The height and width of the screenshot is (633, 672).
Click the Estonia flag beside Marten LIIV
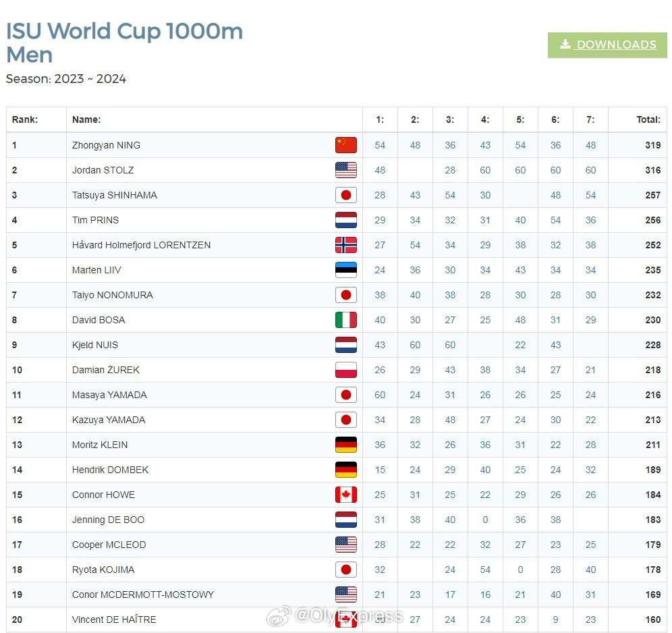(x=345, y=270)
